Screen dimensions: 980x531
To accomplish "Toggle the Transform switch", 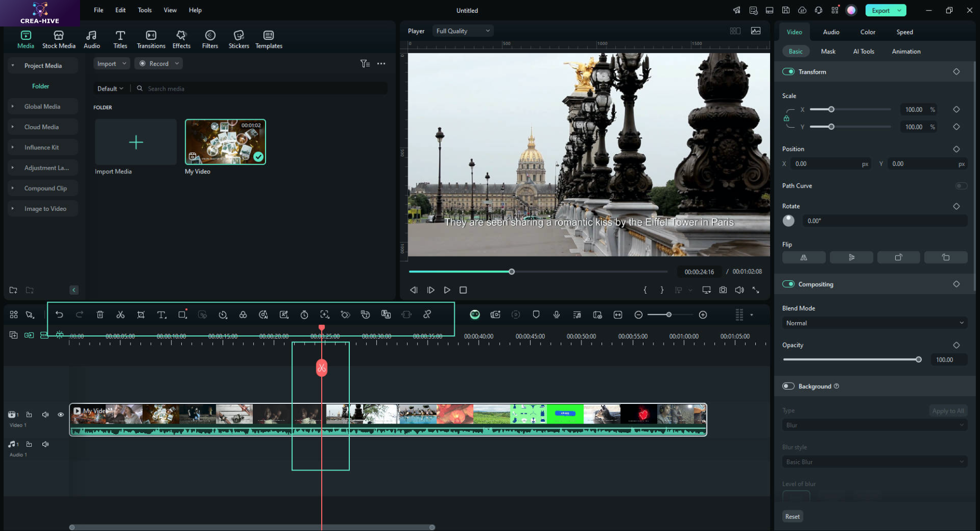I will (x=788, y=72).
